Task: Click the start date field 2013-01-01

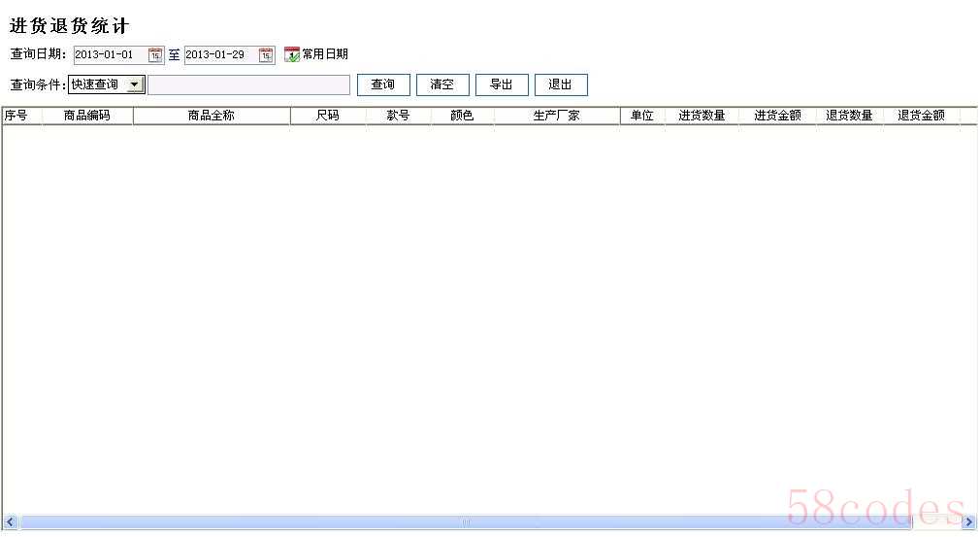Action: [x=109, y=55]
